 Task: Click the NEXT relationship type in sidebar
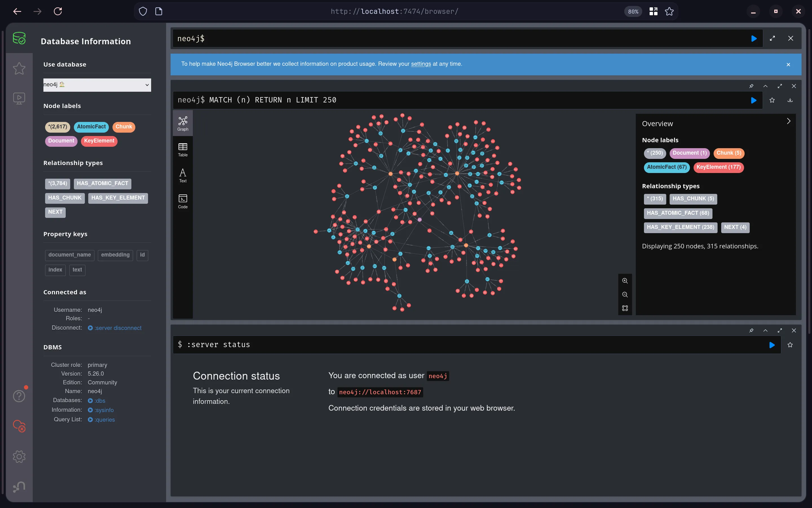pos(55,212)
